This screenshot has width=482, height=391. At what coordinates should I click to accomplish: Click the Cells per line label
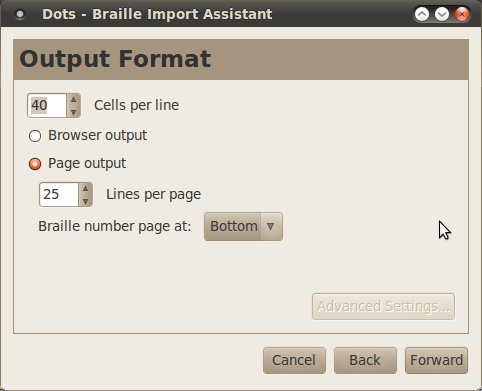coord(137,105)
